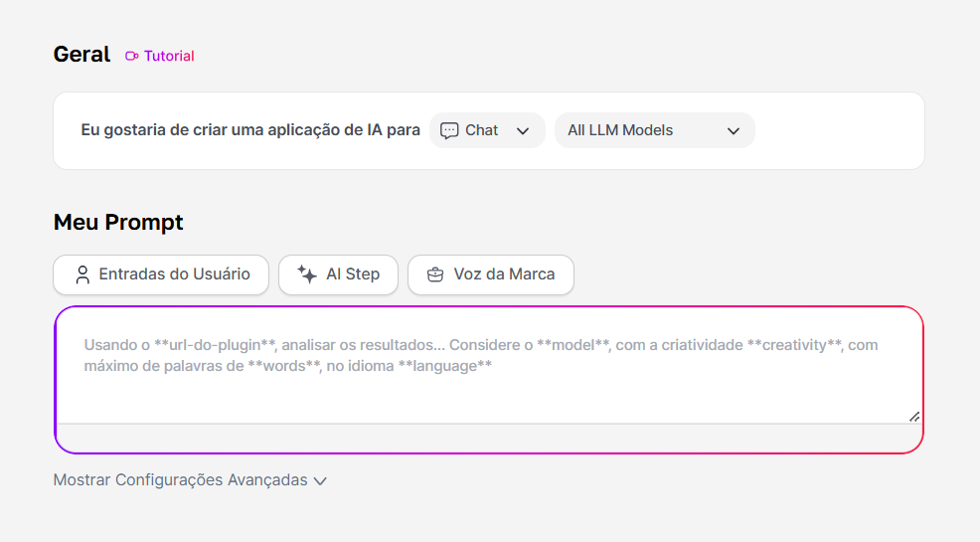The image size is (980, 542).
Task: Click the Meu Prompt heading
Action: point(118,222)
